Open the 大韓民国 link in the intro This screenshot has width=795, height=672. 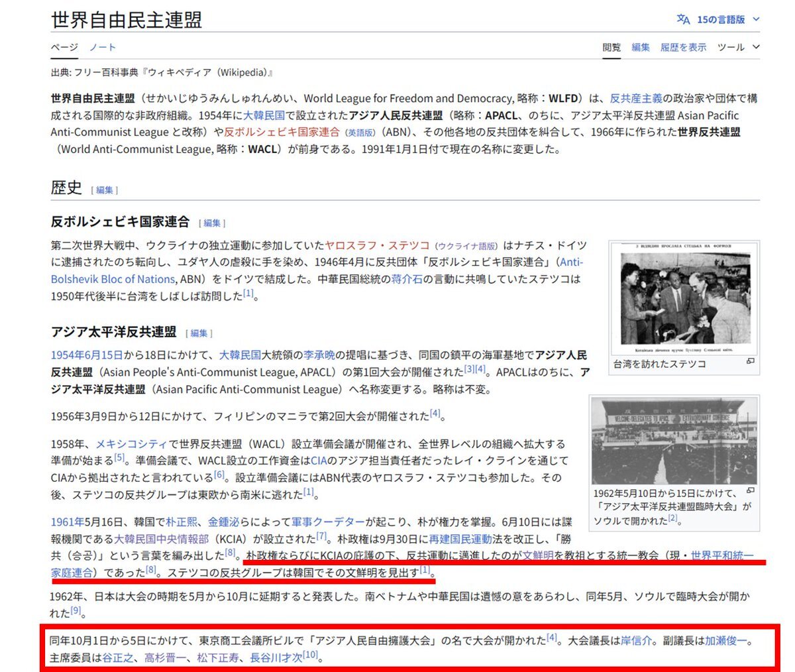pyautogui.click(x=264, y=115)
